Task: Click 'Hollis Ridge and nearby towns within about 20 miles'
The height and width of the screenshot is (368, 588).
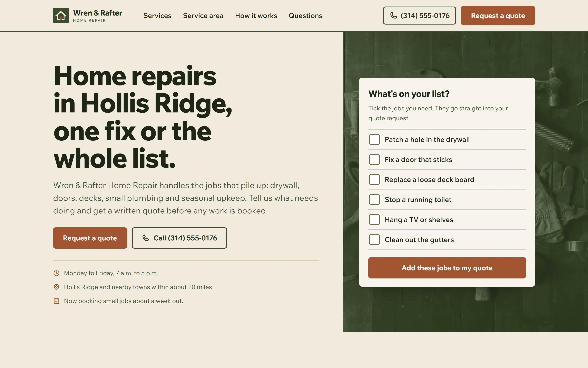Action: click(x=138, y=287)
